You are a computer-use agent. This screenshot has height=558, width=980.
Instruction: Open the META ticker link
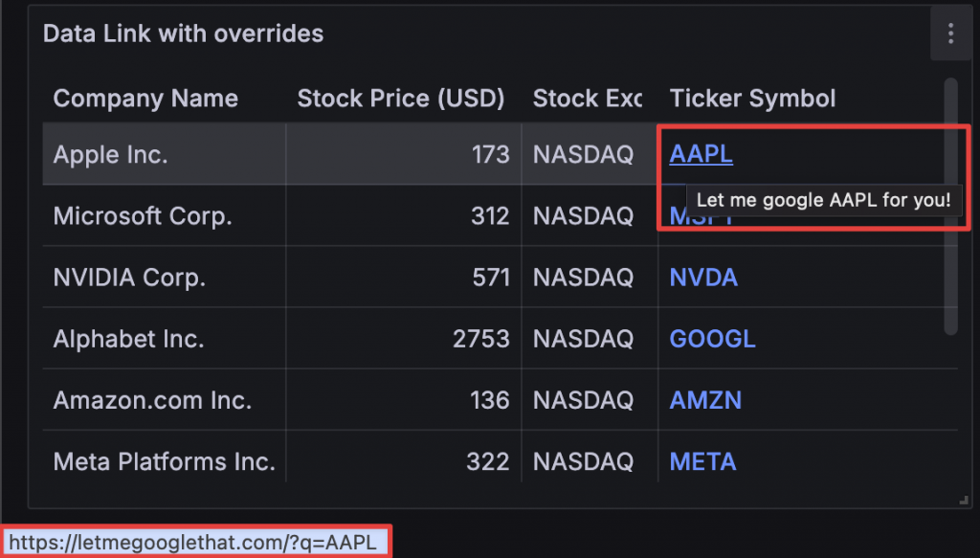702,462
